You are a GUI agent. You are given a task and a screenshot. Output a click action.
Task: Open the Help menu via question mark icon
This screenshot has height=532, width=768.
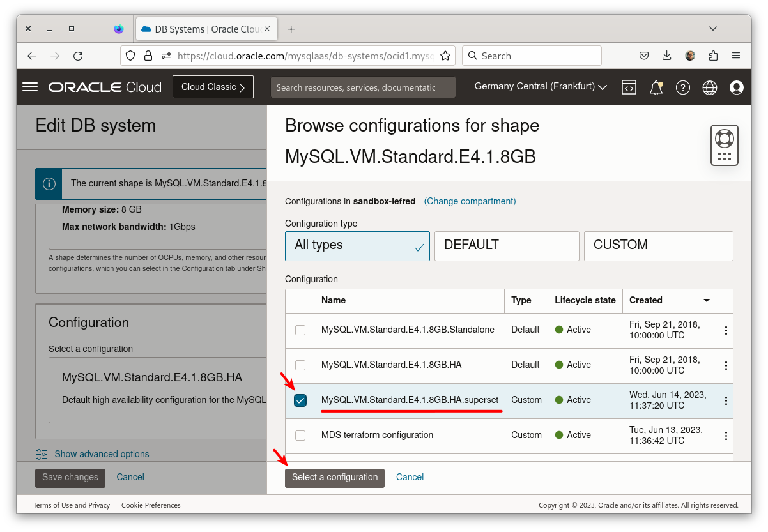pyautogui.click(x=682, y=87)
